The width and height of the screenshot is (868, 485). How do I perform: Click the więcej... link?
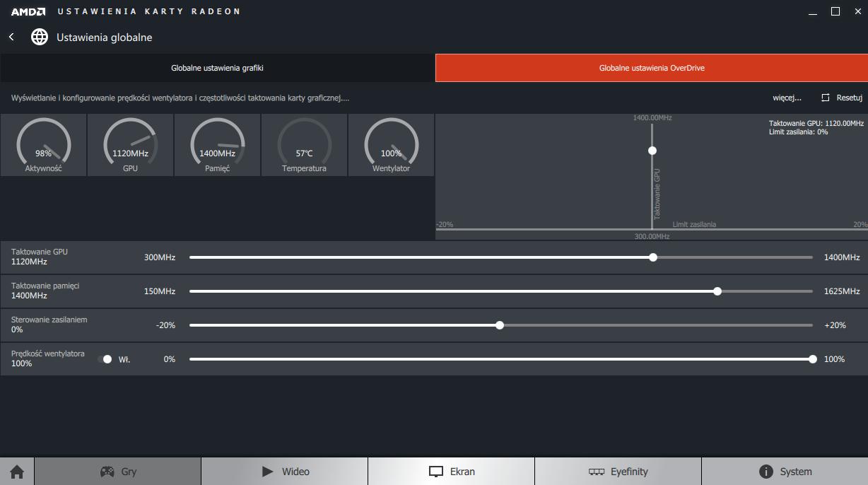click(787, 98)
